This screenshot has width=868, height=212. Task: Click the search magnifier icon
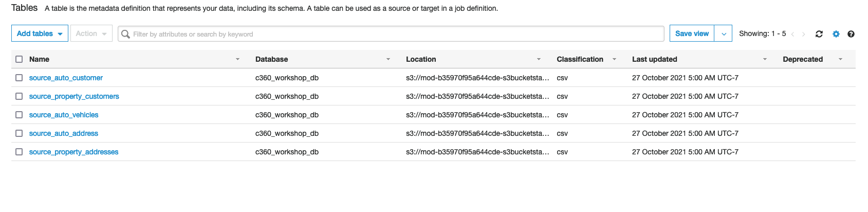[x=125, y=34]
